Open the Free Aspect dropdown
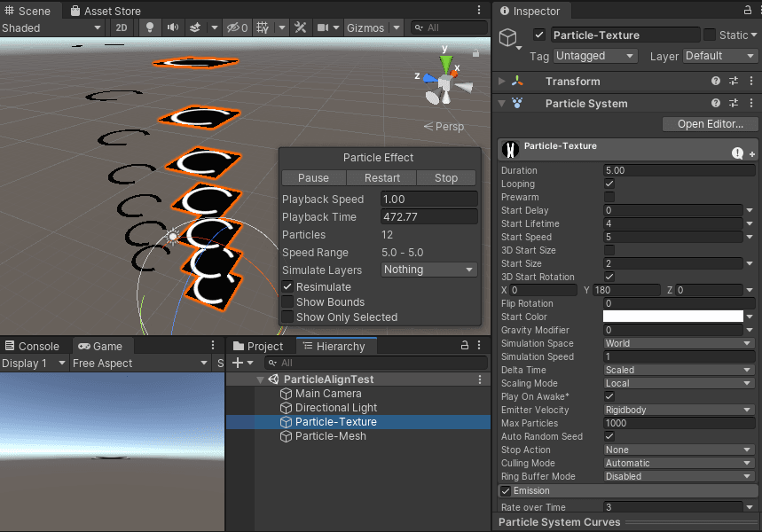The image size is (762, 532). (139, 364)
